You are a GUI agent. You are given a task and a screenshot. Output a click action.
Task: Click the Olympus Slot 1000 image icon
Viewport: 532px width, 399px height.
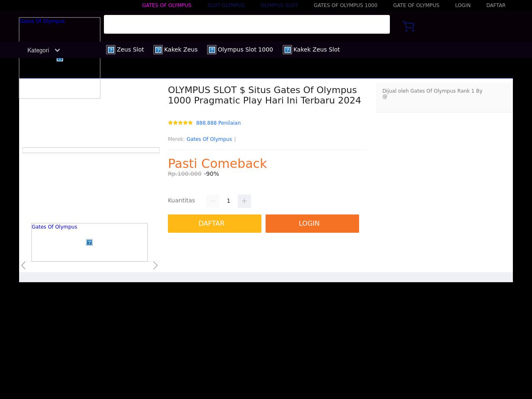click(x=212, y=50)
